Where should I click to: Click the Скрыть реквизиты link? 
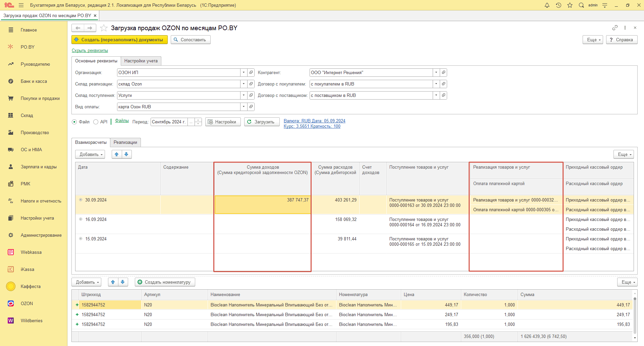pos(90,50)
